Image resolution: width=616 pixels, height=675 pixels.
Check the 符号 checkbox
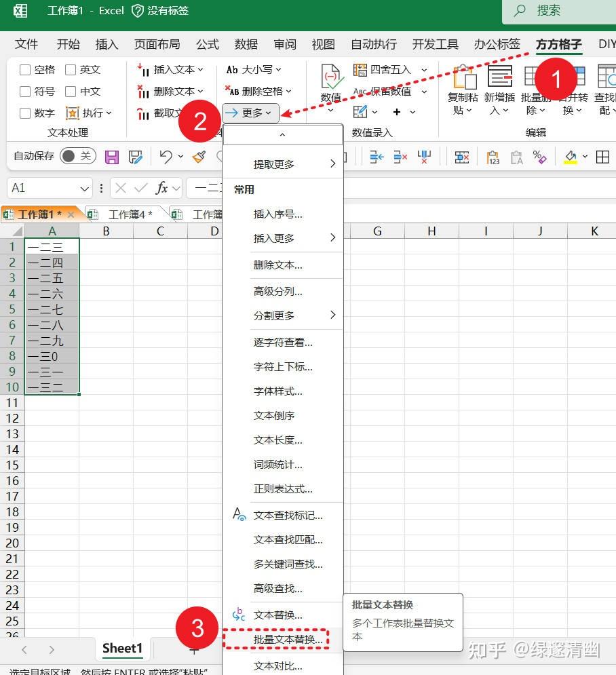pyautogui.click(x=25, y=92)
